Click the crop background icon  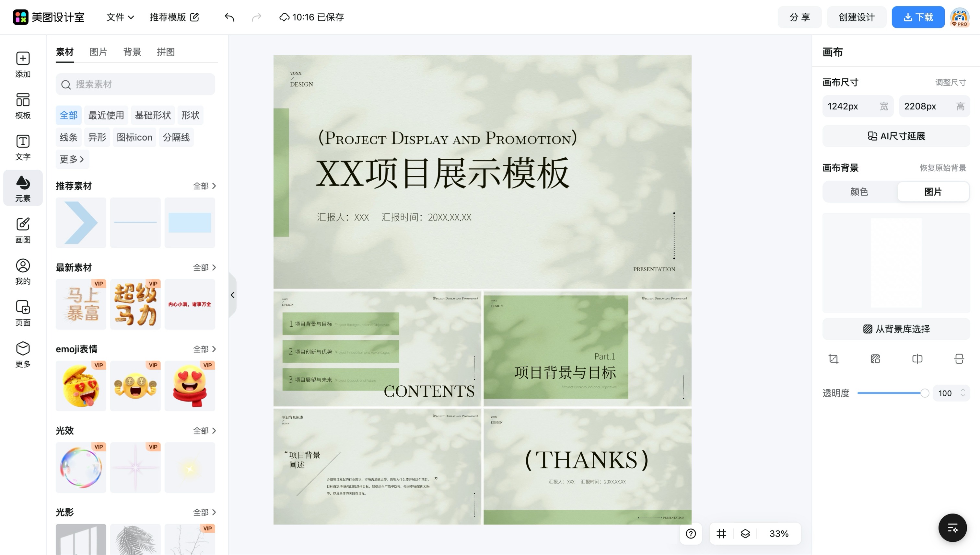point(834,359)
